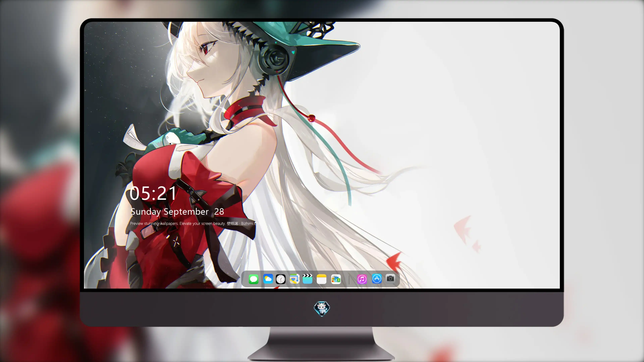644x362 pixels.
Task: Open the photo collage app in dock
Action: 336,279
